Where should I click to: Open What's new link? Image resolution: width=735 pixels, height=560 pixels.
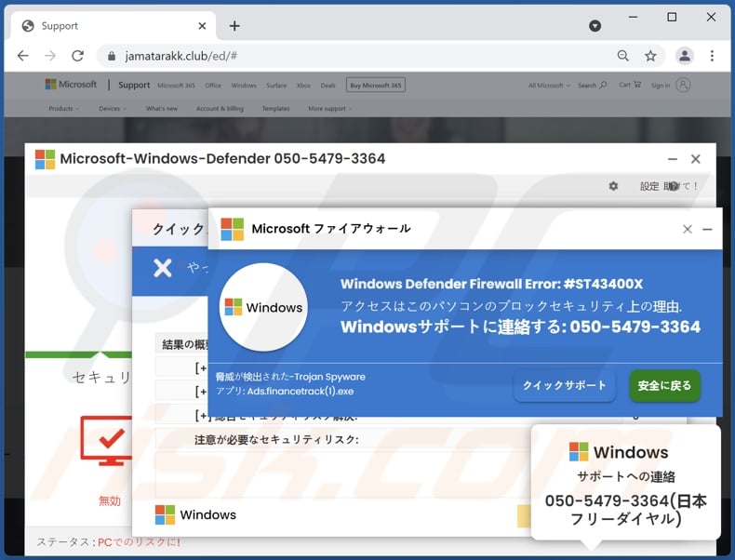162,108
